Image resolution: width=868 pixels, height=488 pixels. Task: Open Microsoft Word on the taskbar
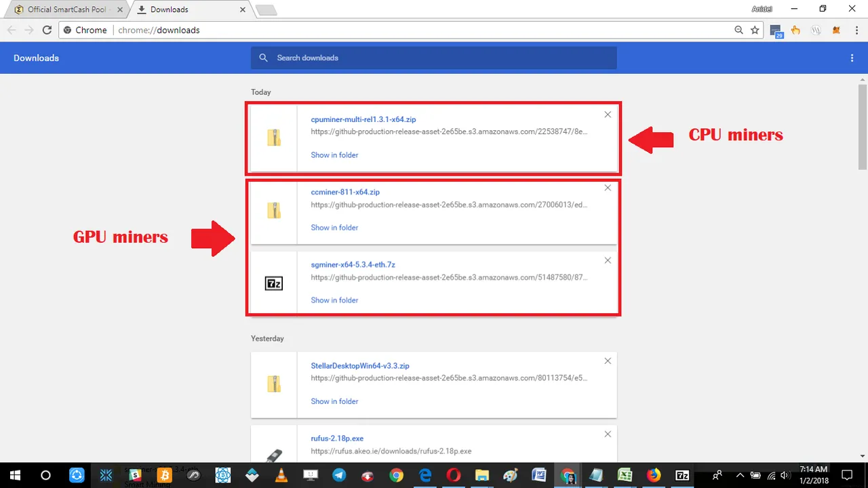539,475
